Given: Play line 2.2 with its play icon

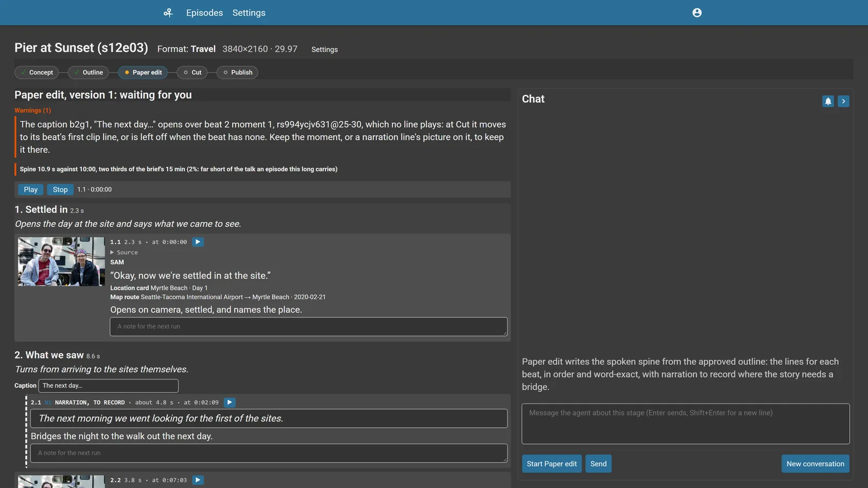Looking at the screenshot, I should (198, 480).
